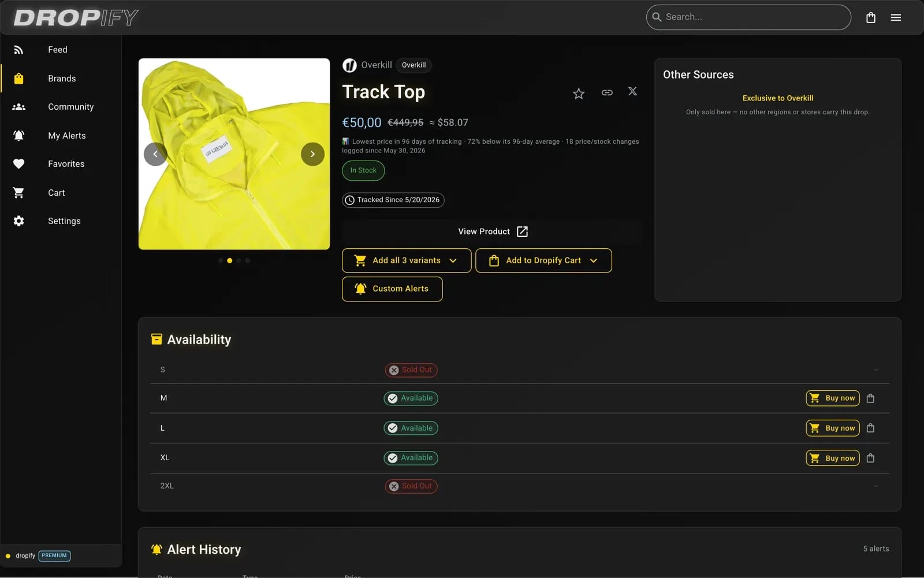Click the yellow jacket product image

(x=234, y=154)
